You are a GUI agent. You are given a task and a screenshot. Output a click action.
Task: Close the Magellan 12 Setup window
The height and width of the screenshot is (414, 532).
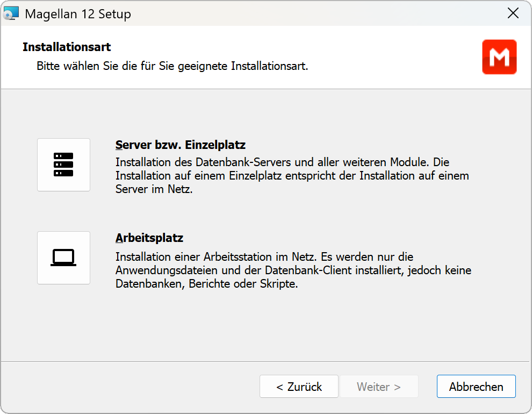513,13
